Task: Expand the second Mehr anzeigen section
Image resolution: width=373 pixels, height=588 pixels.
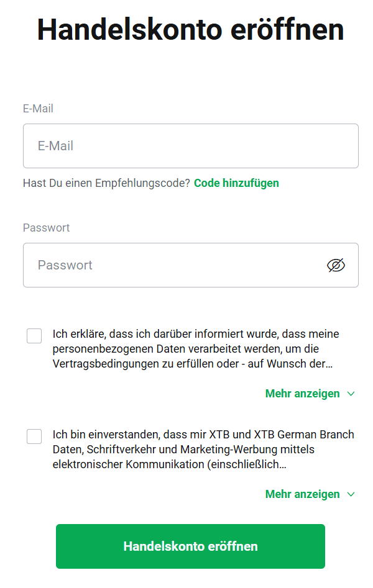Action: 302,494
